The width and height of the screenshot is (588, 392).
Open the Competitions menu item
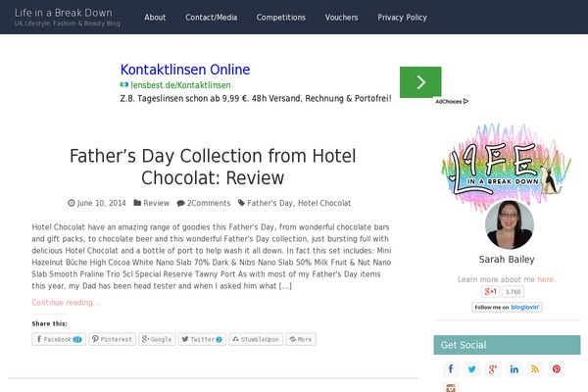[x=281, y=18]
